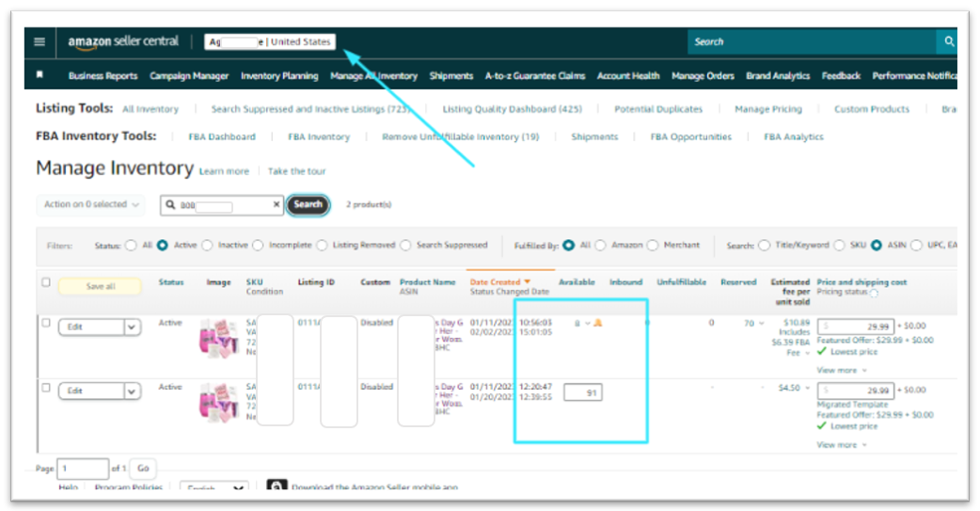Screen dimensions: 980x511
Task: Select the ASIN search radio button
Action: [877, 246]
